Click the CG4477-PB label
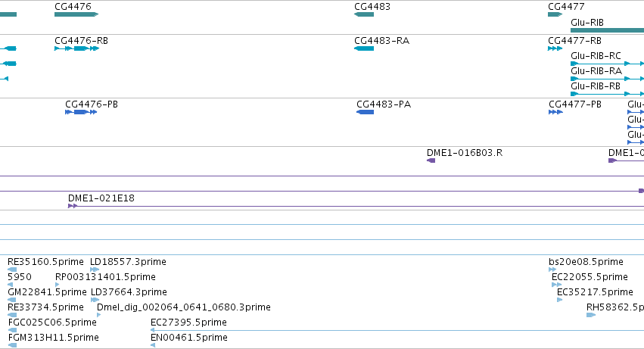This screenshot has width=644, height=349. tap(575, 104)
